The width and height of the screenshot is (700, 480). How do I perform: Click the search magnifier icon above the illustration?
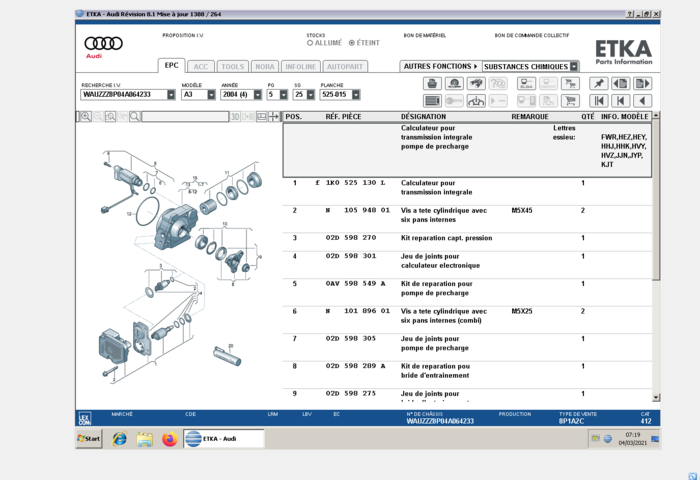134,117
